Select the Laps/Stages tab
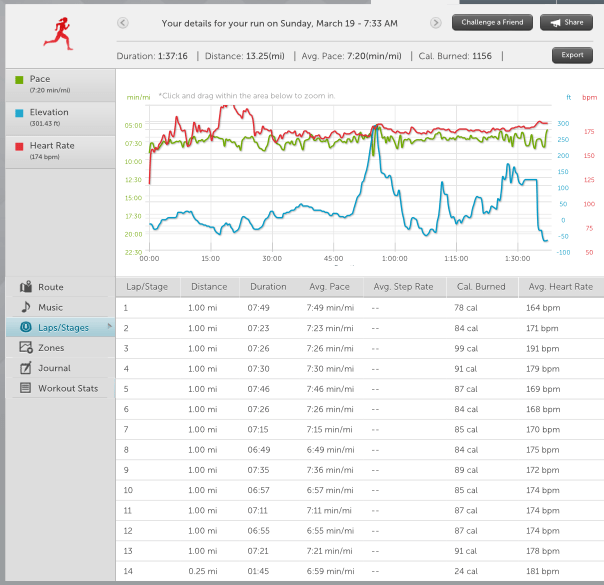This screenshot has height=585, width=604. (62, 327)
